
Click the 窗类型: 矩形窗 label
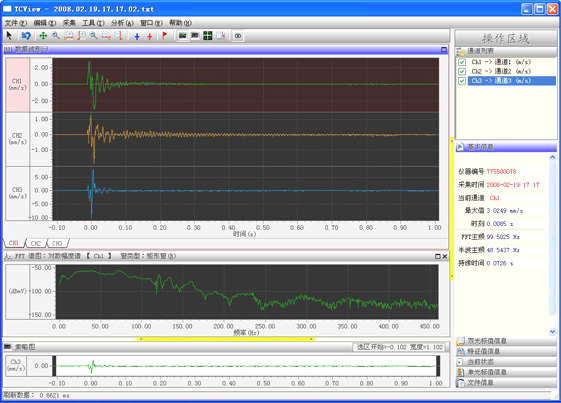[x=148, y=256]
